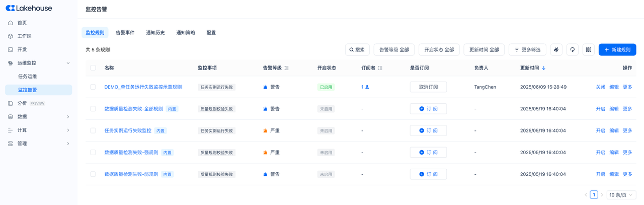This screenshot has width=644, height=205.
Task: Open the column settings icon
Action: 588,50
